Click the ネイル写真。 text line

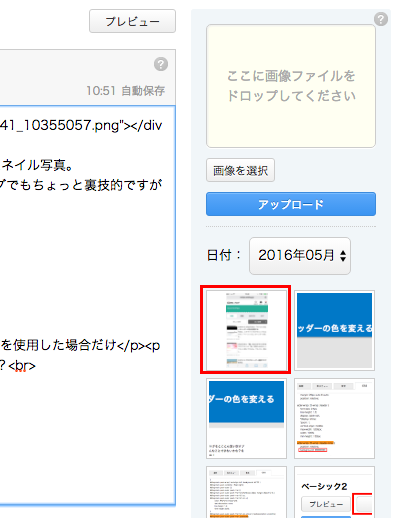point(37,165)
